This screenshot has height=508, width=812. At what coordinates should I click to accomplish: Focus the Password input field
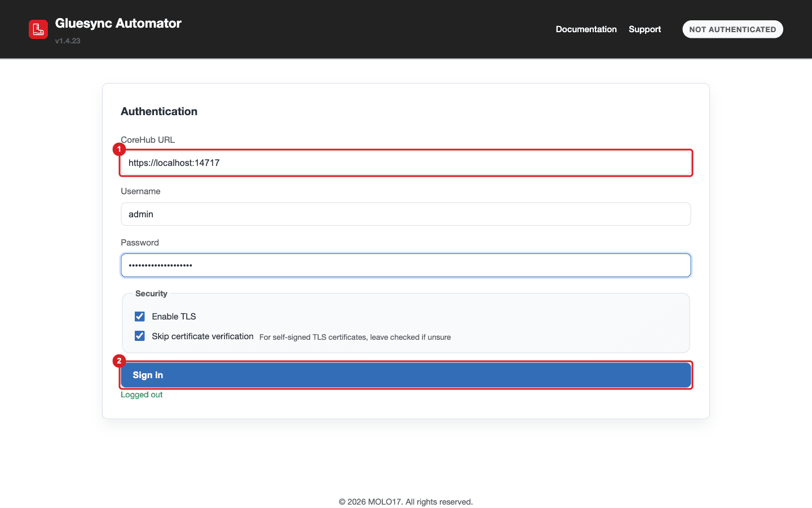point(406,265)
